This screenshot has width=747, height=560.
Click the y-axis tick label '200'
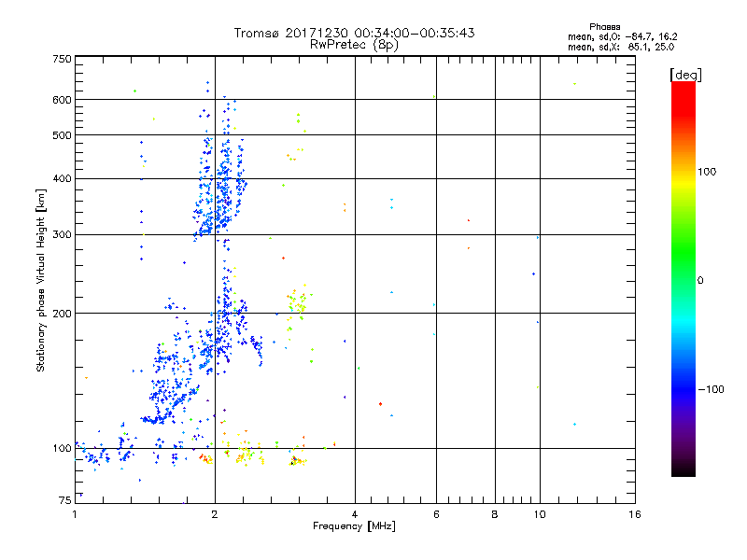tap(63, 314)
